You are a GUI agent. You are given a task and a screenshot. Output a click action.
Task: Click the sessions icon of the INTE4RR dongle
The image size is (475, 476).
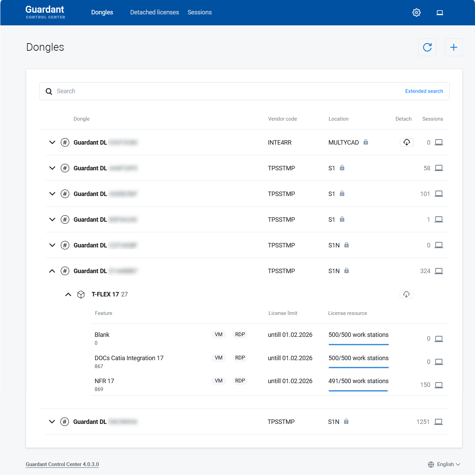pyautogui.click(x=439, y=142)
